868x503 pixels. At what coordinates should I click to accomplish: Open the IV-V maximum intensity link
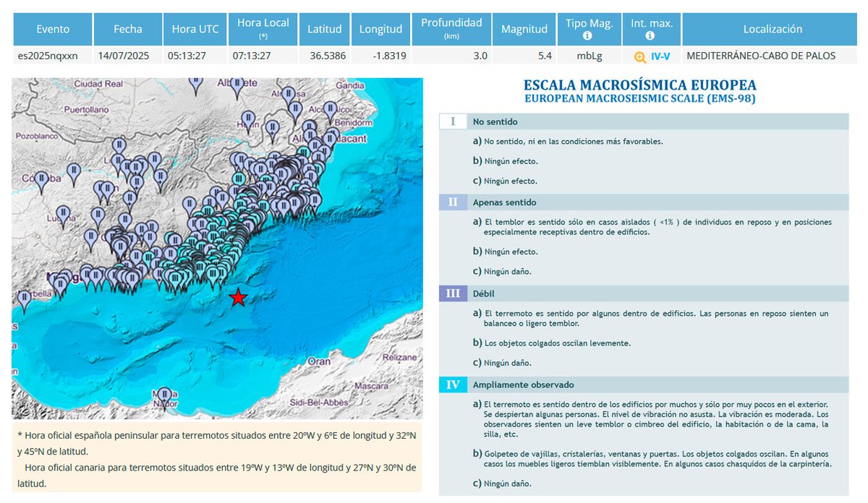pyautogui.click(x=660, y=56)
